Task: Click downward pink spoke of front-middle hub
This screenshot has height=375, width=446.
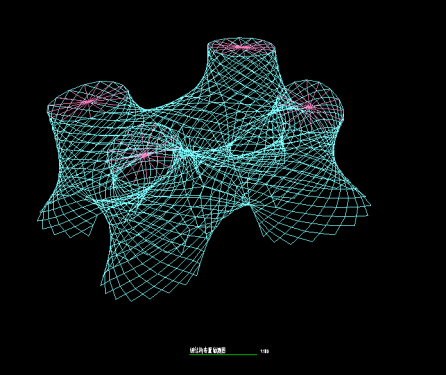Action: tap(145, 169)
